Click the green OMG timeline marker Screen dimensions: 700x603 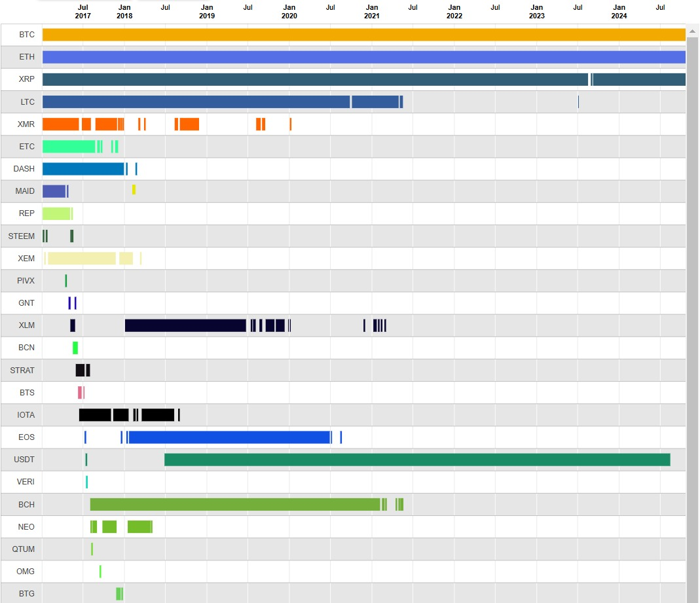(x=100, y=572)
